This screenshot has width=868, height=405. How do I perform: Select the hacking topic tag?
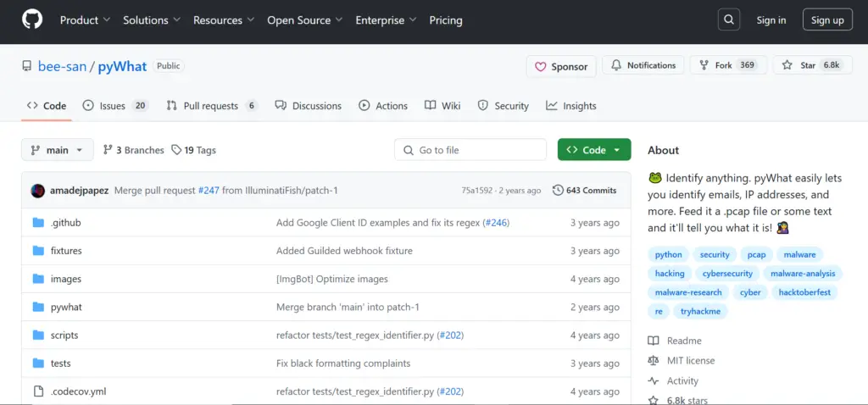pos(670,274)
